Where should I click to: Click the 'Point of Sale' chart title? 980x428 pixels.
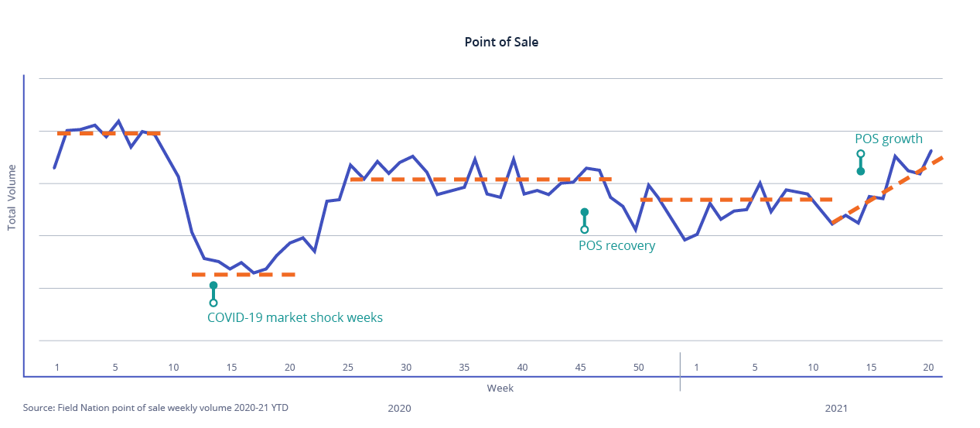(501, 42)
